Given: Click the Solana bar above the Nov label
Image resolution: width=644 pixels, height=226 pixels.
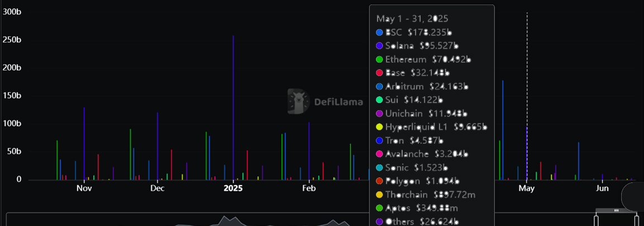Looking at the screenshot, I should 84,144.
